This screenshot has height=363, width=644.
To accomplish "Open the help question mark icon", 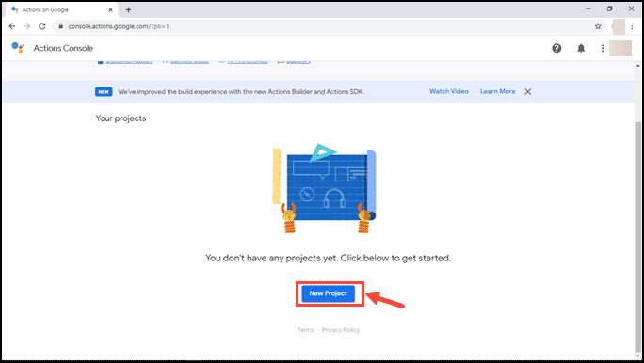I will pos(556,48).
